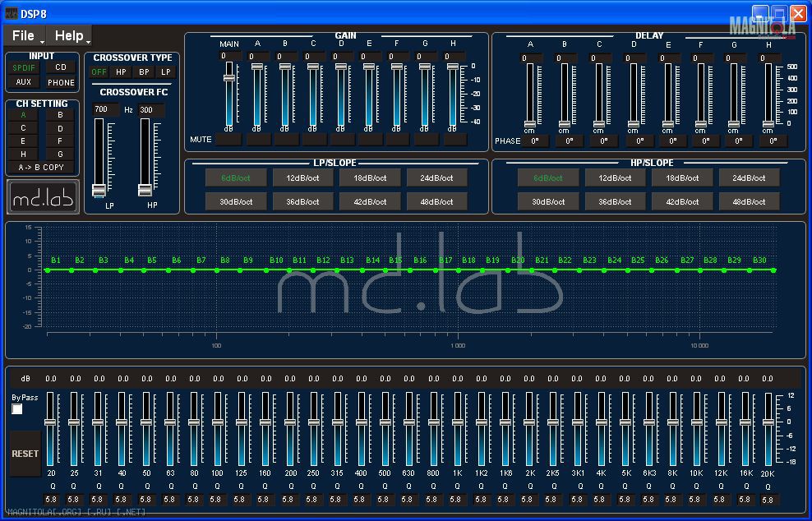Mute the MAIN gain channel
The width and height of the screenshot is (812, 521).
point(228,140)
